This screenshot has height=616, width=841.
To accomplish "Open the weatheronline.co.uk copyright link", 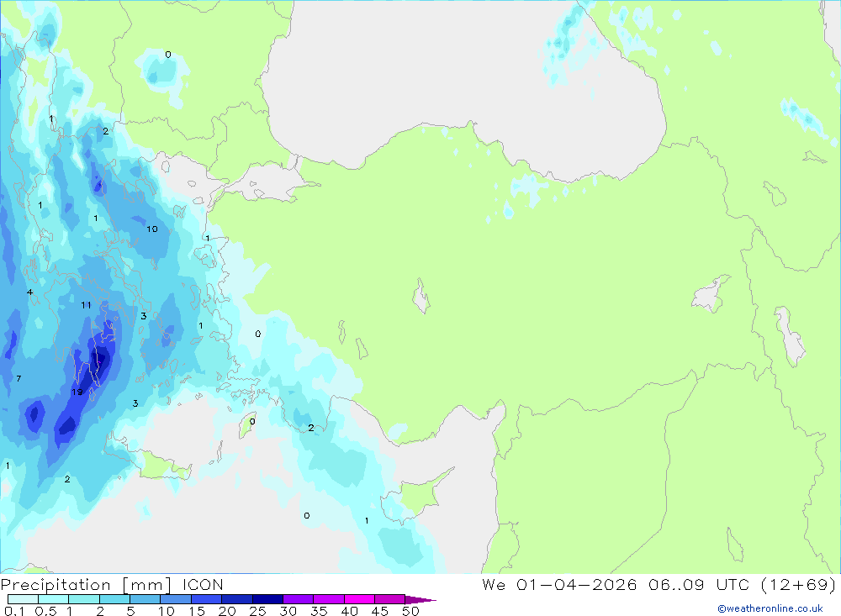I will coord(770,608).
